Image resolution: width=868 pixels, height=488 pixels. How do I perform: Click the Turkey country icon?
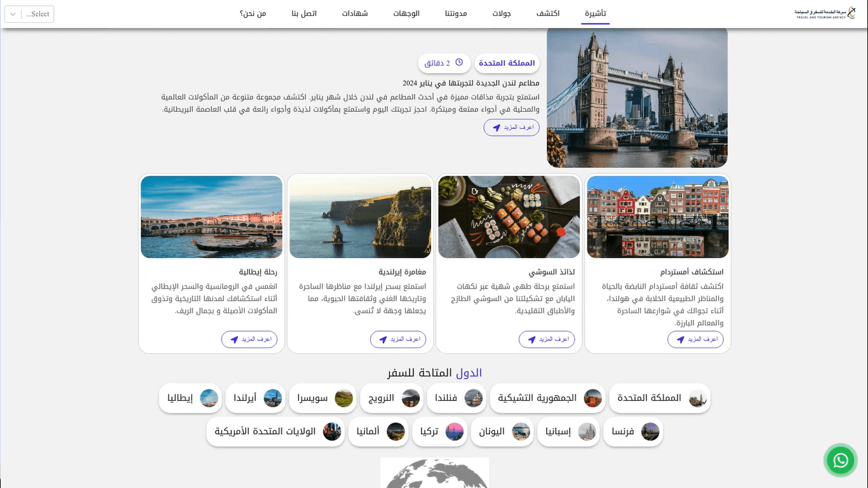(455, 432)
